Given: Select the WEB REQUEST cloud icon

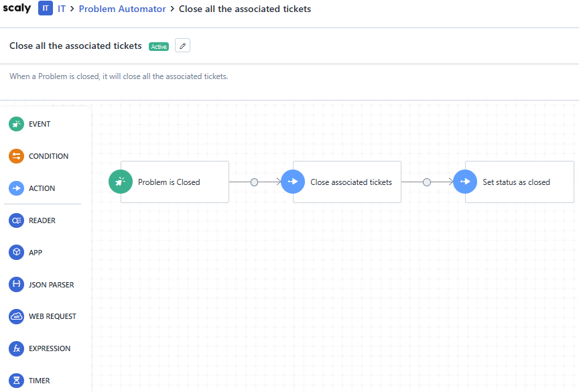Looking at the screenshot, I should [16, 316].
